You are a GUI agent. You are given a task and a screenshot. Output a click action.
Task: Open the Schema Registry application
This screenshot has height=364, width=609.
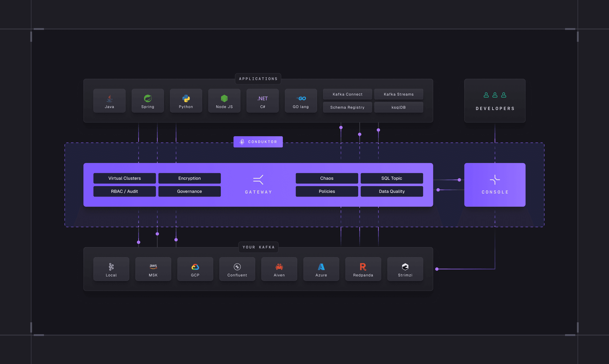pos(347,107)
